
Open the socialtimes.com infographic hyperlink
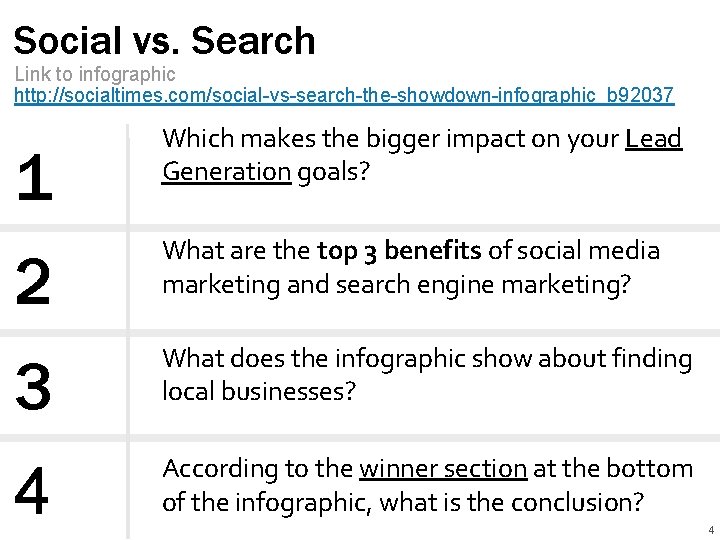click(344, 95)
